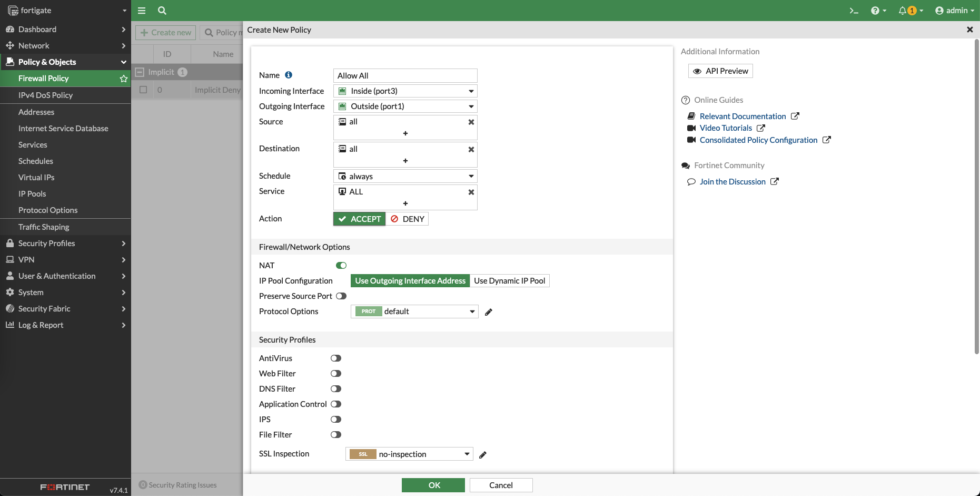
Task: Open the CLI console icon
Action: (854, 11)
